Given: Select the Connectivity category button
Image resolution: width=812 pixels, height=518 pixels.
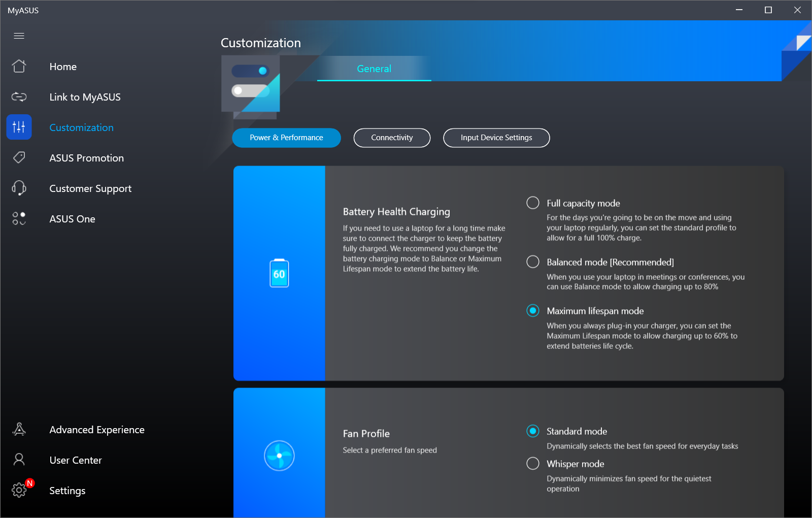Looking at the screenshot, I should [x=392, y=138].
